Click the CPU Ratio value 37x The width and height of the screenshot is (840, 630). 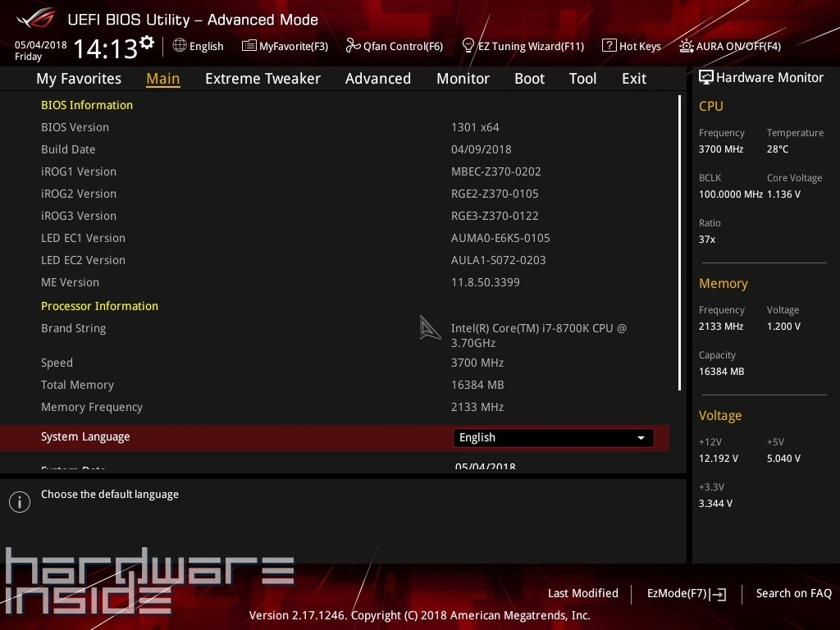pos(707,240)
